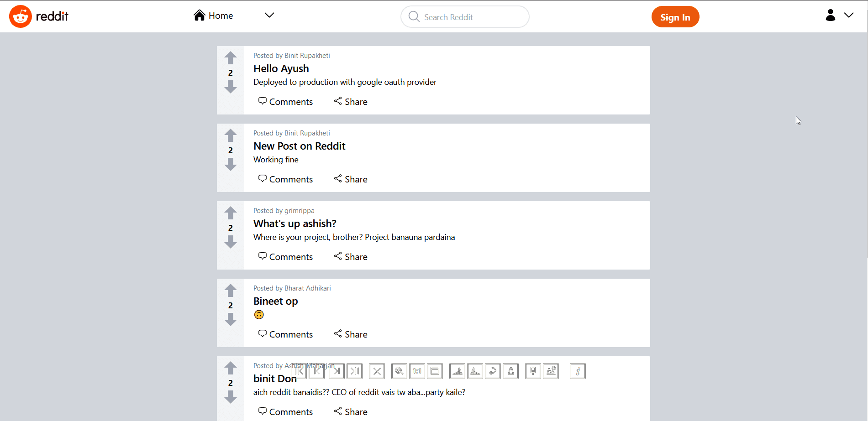Expand the Home dropdown chevron
868x421 pixels.
pos(269,16)
